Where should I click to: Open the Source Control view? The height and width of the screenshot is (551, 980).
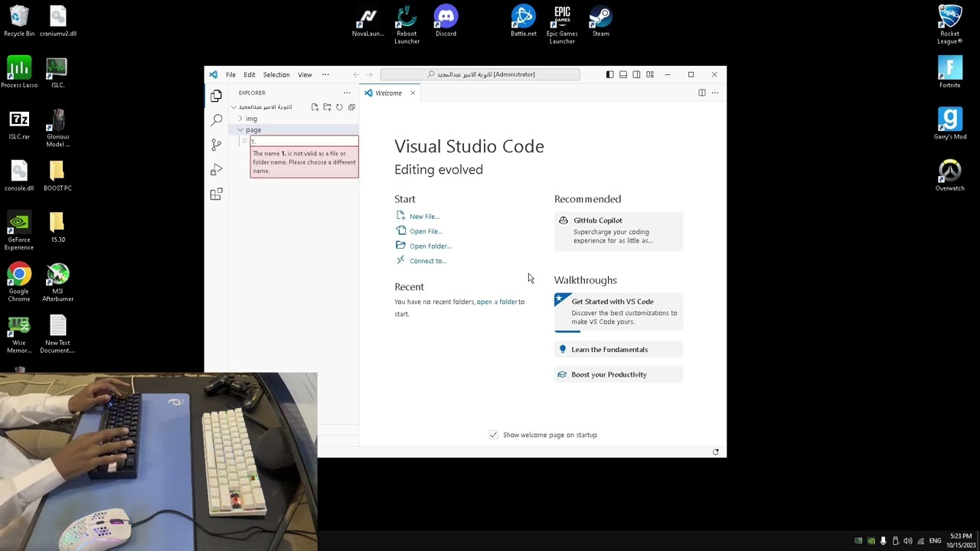[x=216, y=145]
